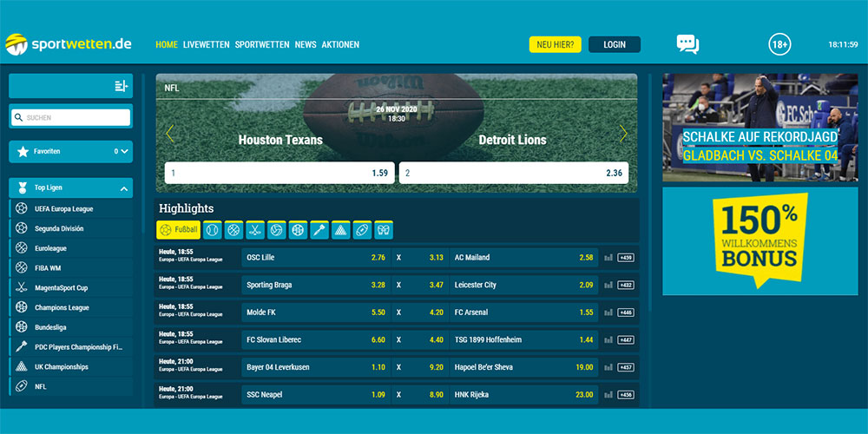Show +457 more bets for Leverkusen

(x=626, y=367)
